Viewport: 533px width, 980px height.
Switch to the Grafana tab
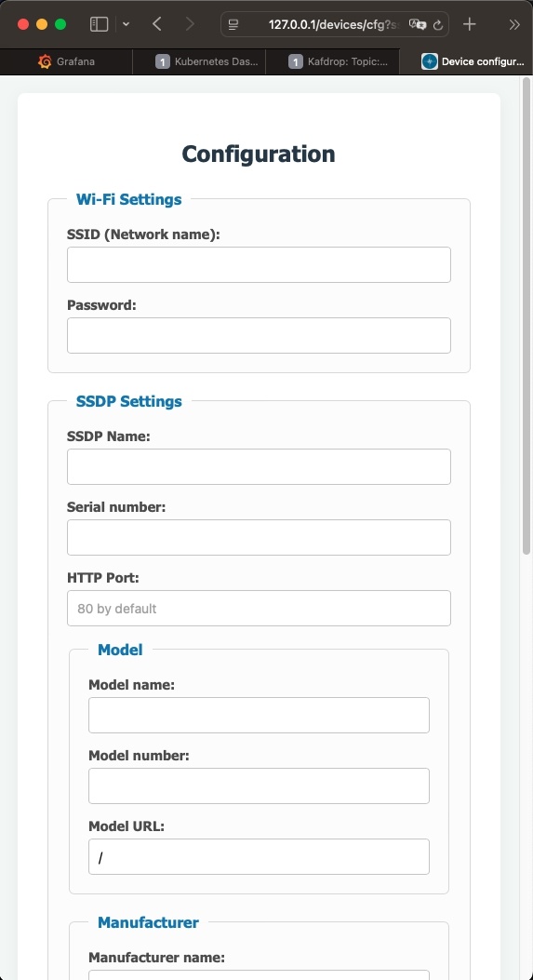66,61
